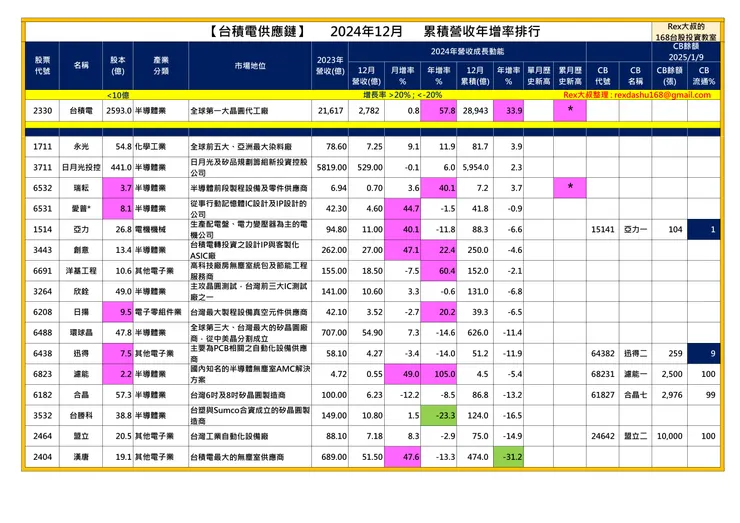Click the 5819.00 revenue cell
The image size is (740, 523).
pos(330,167)
